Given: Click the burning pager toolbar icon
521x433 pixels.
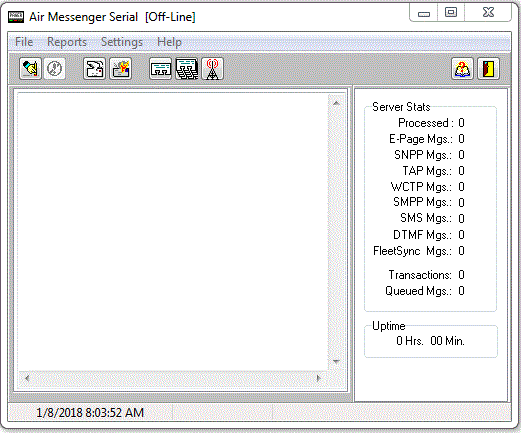Looking at the screenshot, I should 120,69.
